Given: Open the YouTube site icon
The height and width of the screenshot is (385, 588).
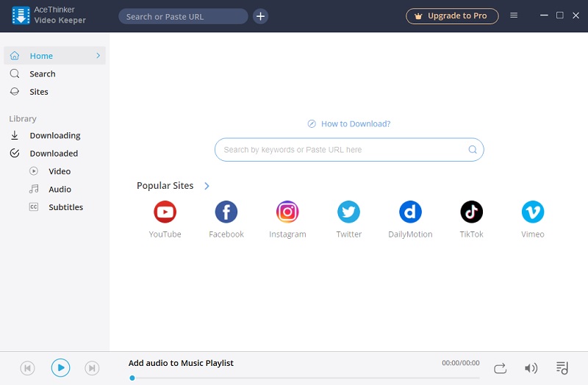Looking at the screenshot, I should pos(165,212).
